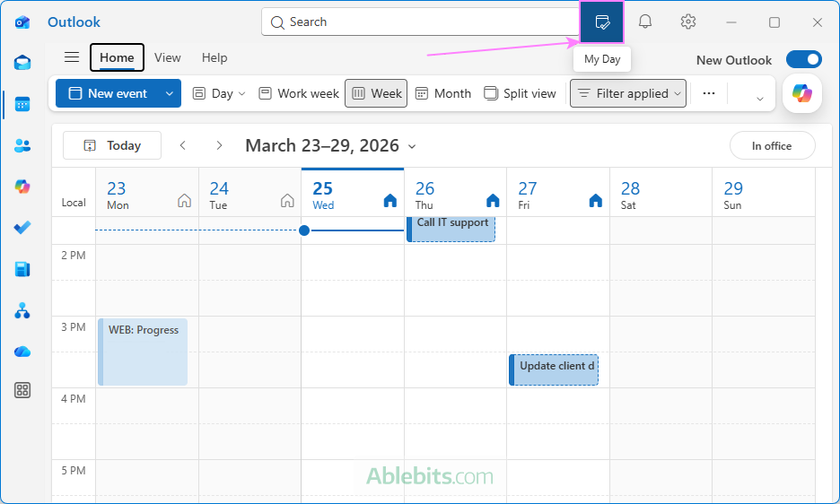Select the 28 Sat day header

tap(661, 194)
